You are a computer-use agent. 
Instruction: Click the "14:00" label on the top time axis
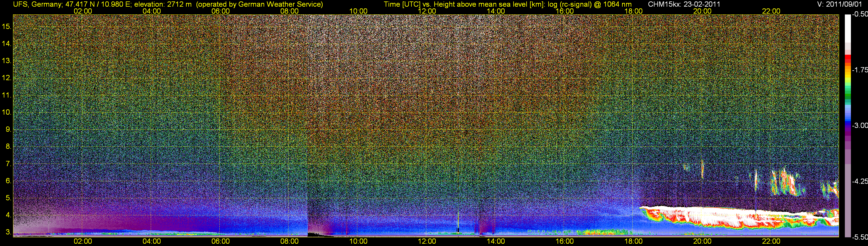tap(496, 11)
